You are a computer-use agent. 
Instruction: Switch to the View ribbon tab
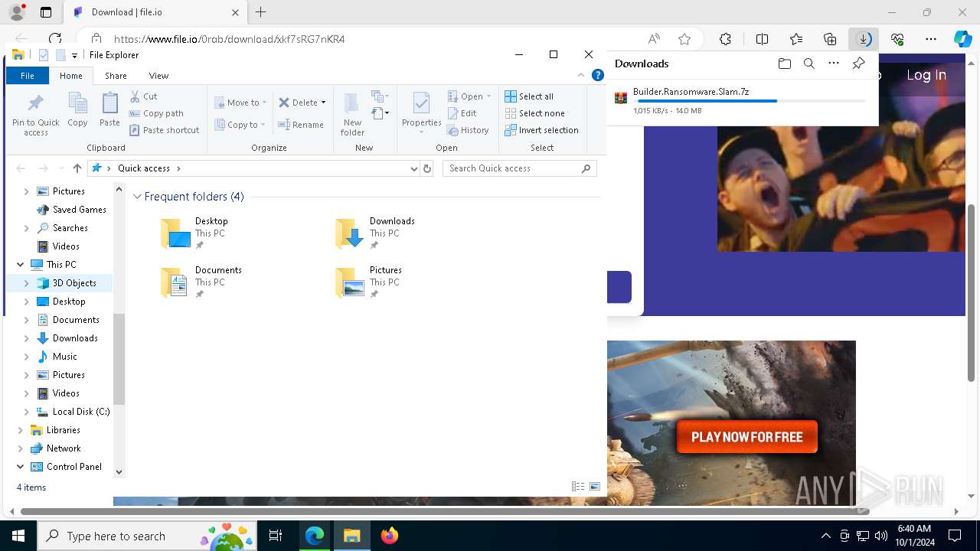point(158,76)
